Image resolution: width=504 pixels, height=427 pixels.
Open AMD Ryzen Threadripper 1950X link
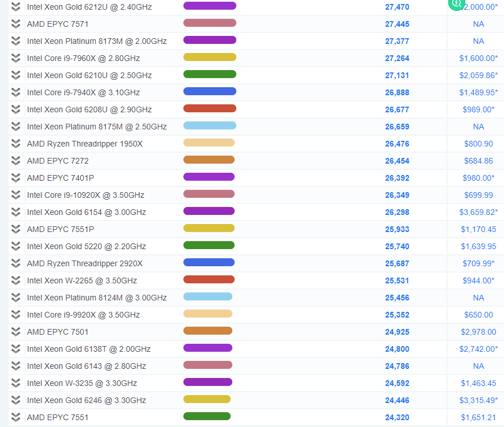click(x=85, y=144)
